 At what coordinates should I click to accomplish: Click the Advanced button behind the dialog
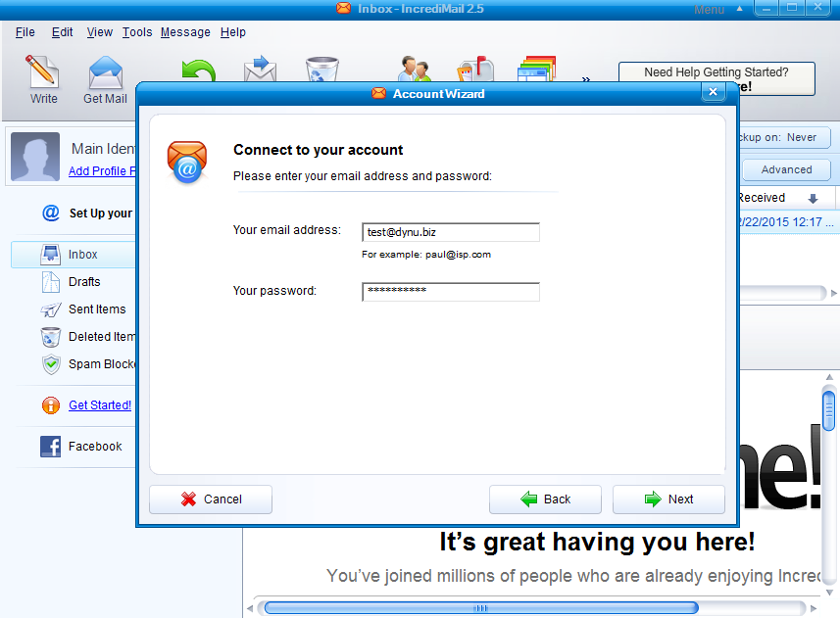(786, 169)
